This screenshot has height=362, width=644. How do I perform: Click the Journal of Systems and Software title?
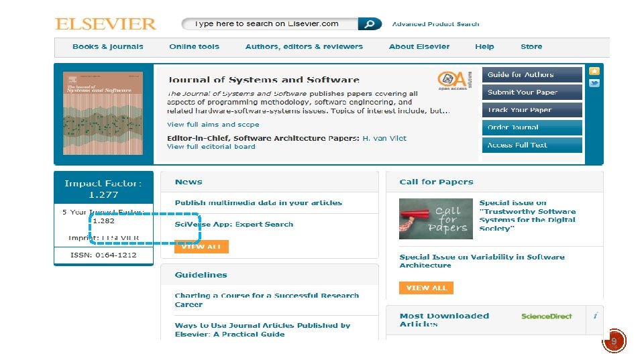tap(263, 80)
